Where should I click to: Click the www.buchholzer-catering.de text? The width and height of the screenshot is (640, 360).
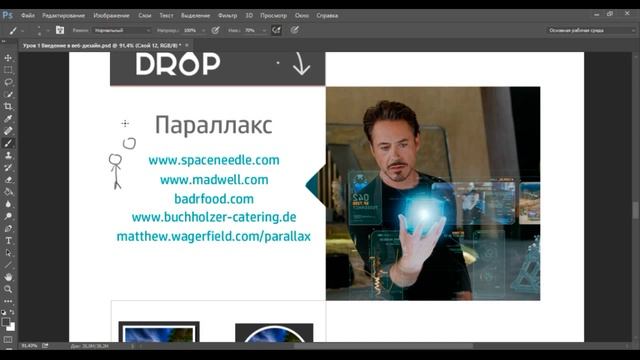214,217
